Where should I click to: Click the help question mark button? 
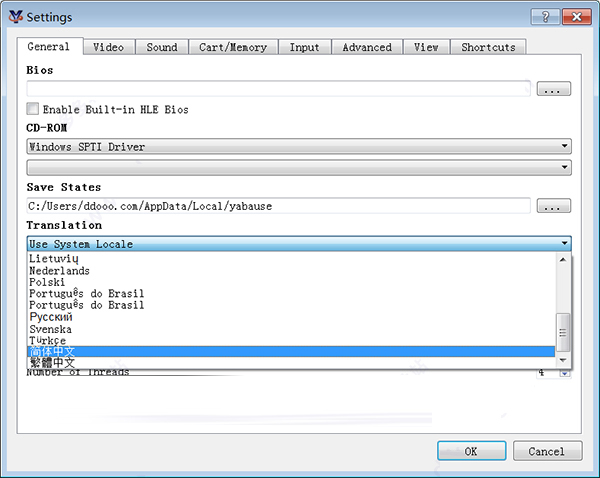545,16
